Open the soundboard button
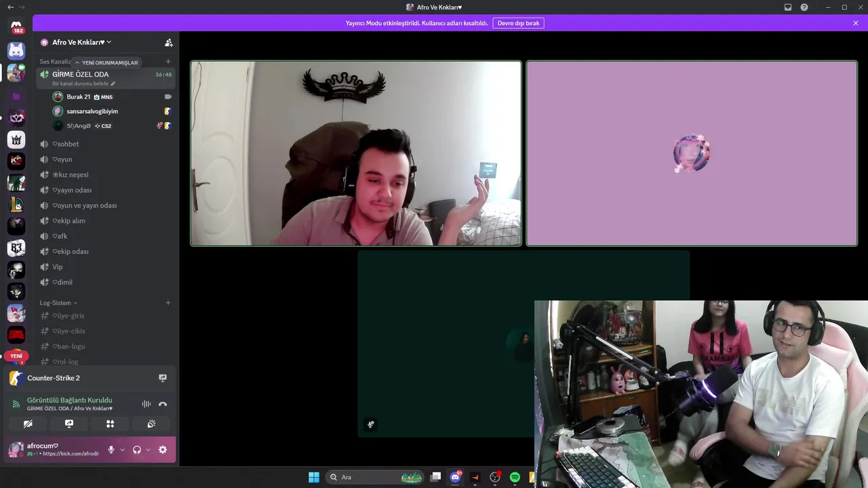The width and height of the screenshot is (868, 488). tap(151, 424)
